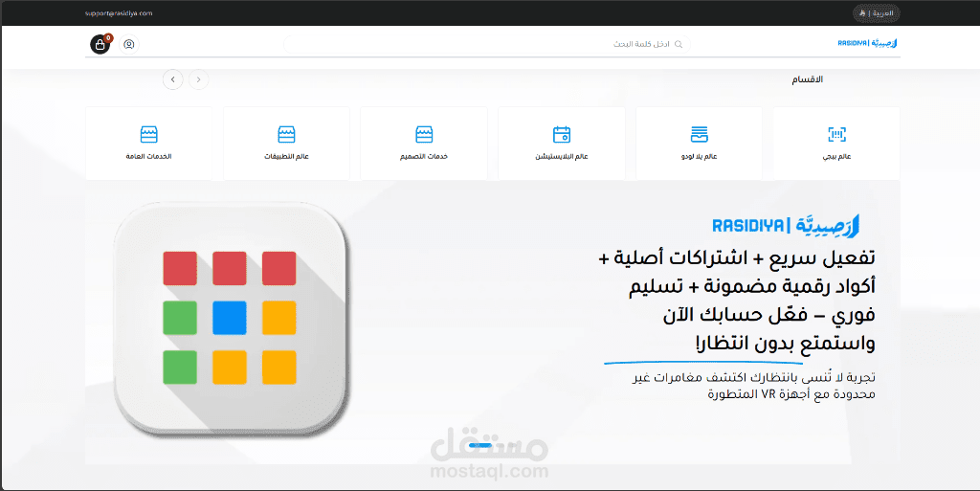
Task: Click the darker arrow button beside الاقسام
Action: pos(173,79)
